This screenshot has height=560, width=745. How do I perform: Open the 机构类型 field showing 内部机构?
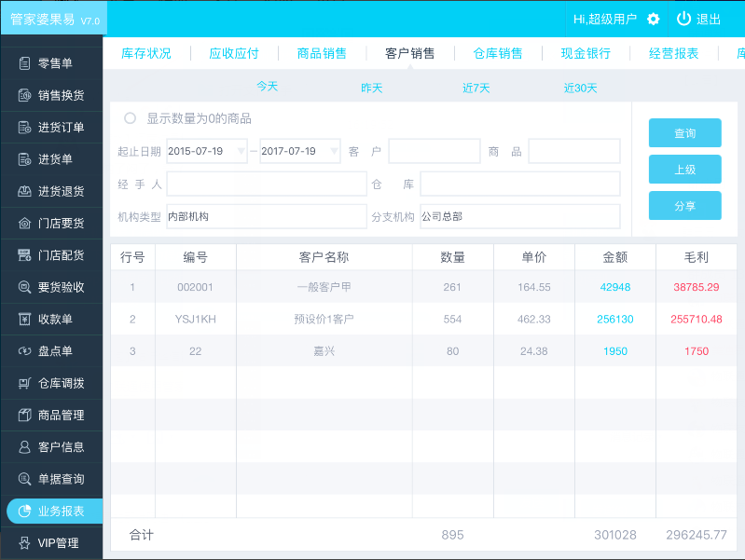[266, 216]
